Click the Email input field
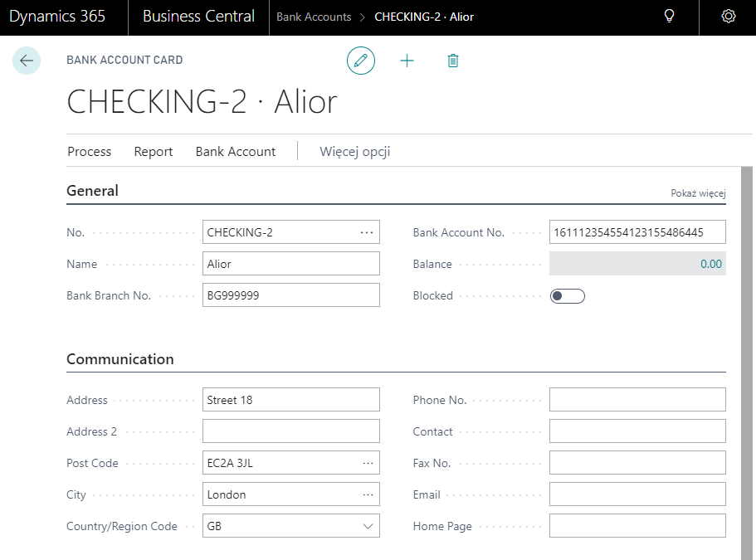 coord(637,494)
